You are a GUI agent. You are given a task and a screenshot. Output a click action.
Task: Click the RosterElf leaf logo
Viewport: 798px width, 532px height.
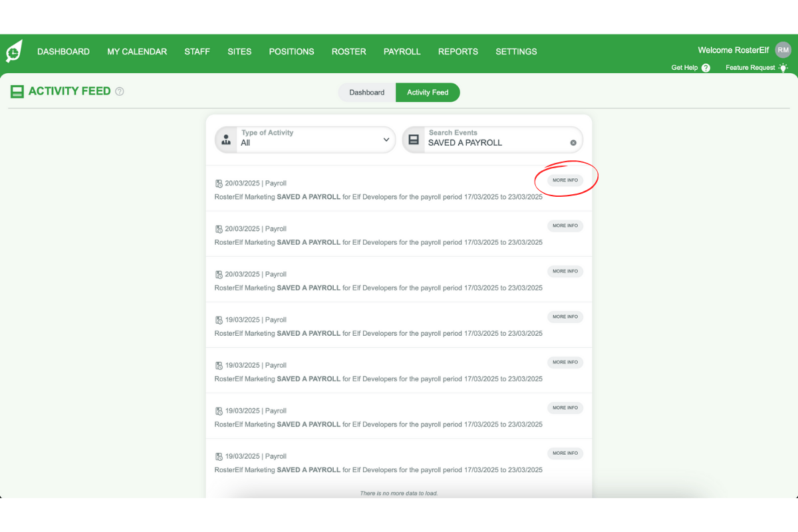click(15, 51)
